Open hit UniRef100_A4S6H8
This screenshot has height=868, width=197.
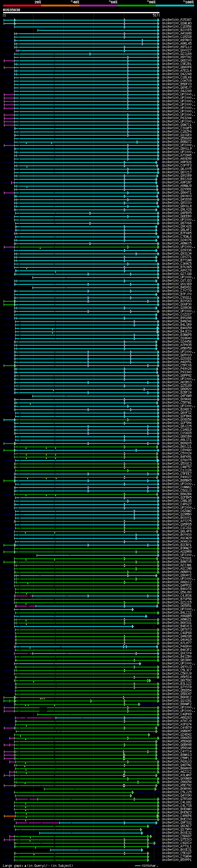tap(177, 33)
